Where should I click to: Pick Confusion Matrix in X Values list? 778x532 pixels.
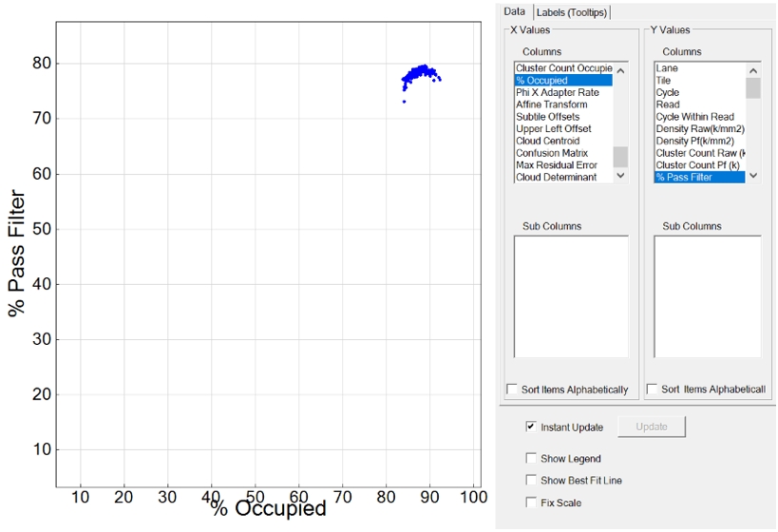pyautogui.click(x=551, y=153)
